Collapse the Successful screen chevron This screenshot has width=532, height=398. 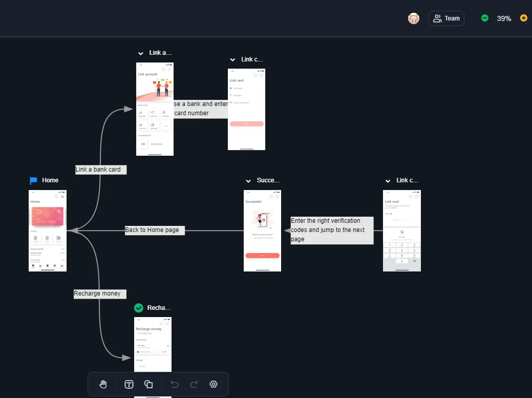[248, 181]
